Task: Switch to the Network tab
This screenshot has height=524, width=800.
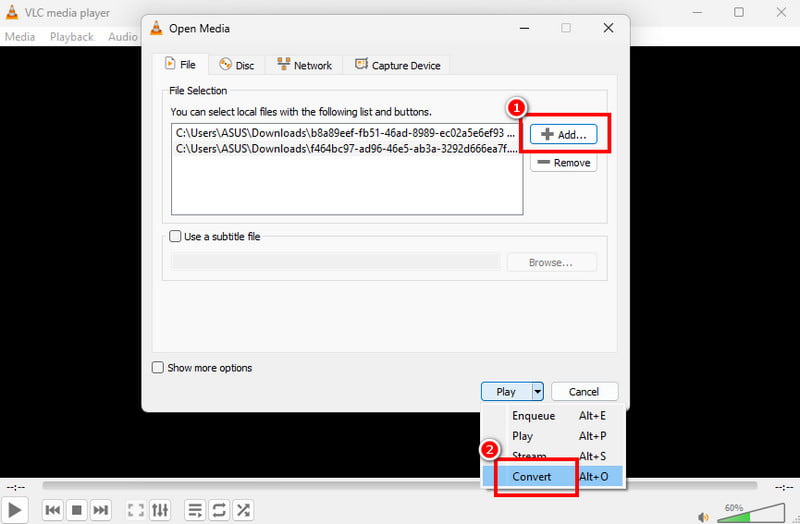Action: (x=304, y=65)
